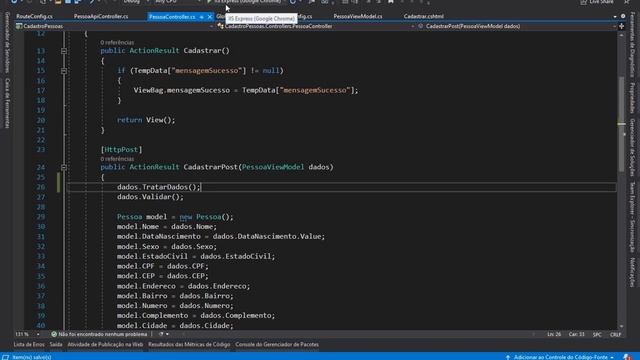640x360 pixels.
Task: Click 'return View();' on line 20
Action: 146,120
